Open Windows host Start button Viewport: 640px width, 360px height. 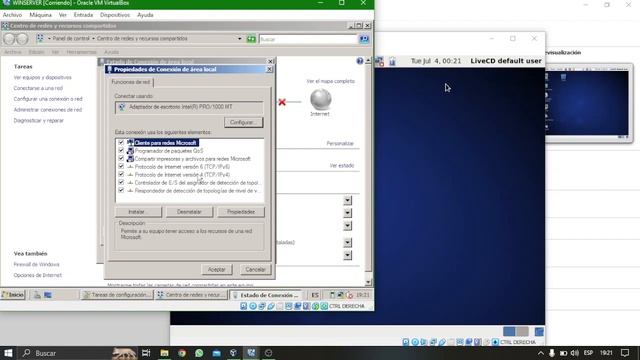click(8, 353)
